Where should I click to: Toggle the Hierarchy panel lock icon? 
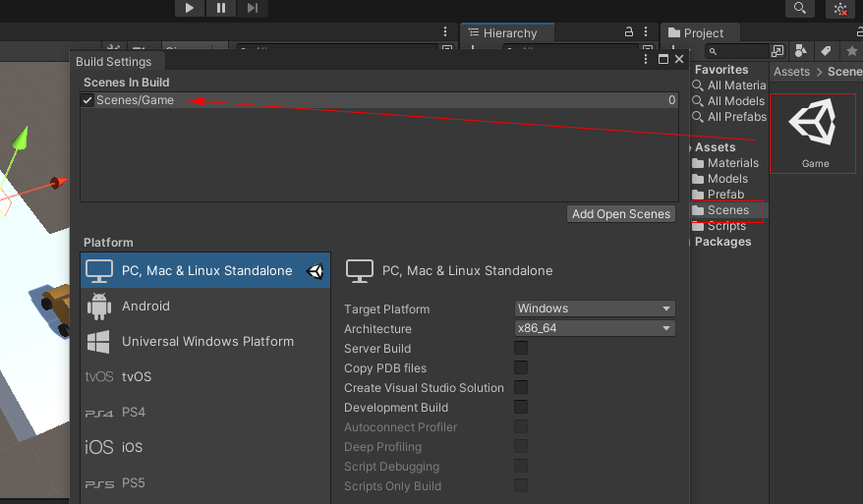click(x=628, y=31)
